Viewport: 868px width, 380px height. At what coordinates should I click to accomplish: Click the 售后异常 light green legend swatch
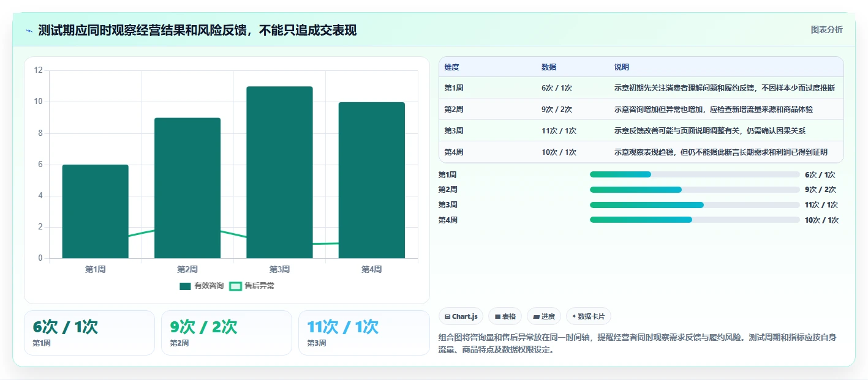(x=235, y=286)
